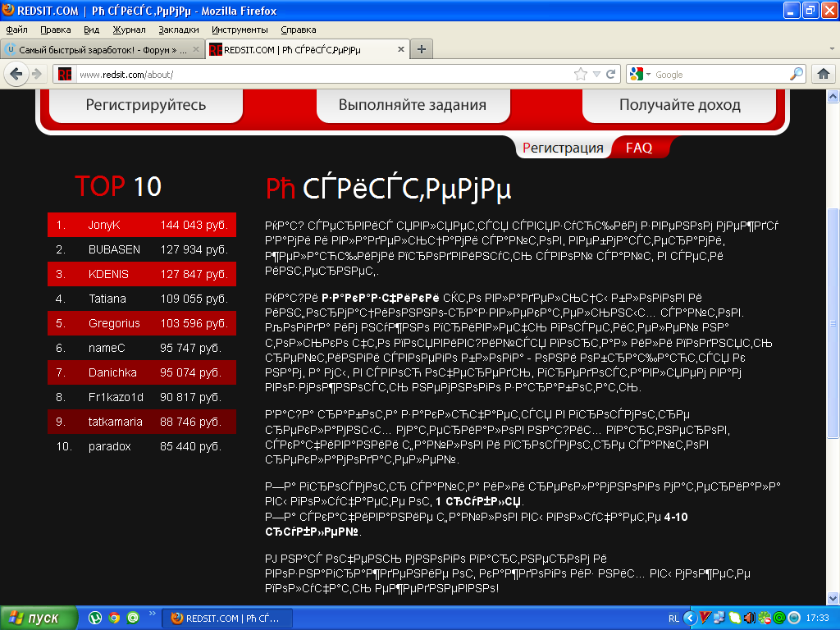Click the vertical page scrollbar thumb
This screenshot has height=630, width=840.
point(833,323)
